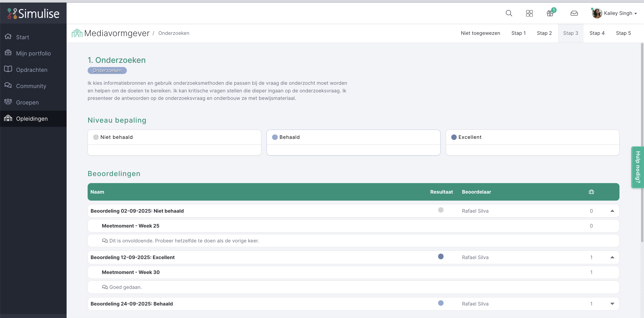Viewport: 644px width, 318px height.
Task: Open the Hulp nodig? side button
Action: pyautogui.click(x=637, y=167)
